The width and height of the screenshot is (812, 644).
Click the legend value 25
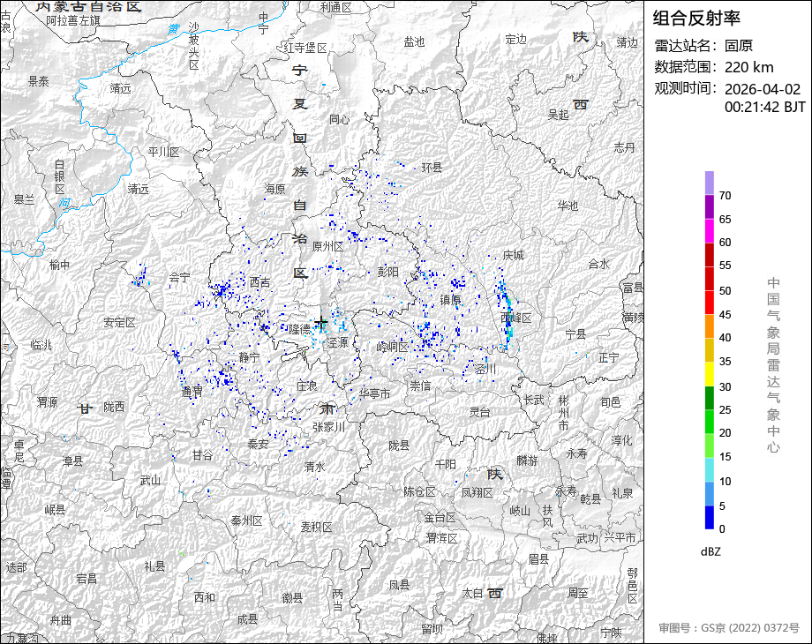point(725,410)
